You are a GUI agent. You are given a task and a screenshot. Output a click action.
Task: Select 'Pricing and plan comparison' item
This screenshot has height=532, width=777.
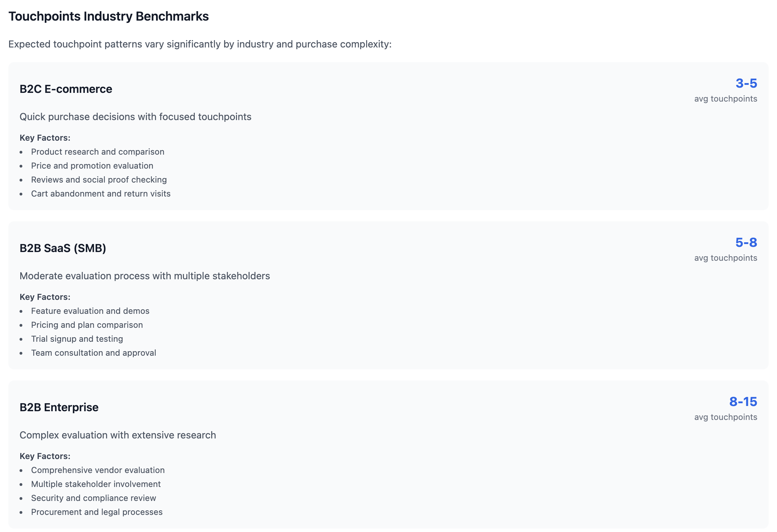point(87,325)
